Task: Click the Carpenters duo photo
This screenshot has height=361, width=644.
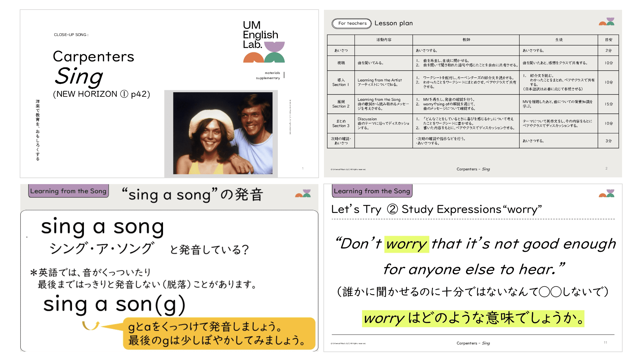Action: click(x=223, y=133)
